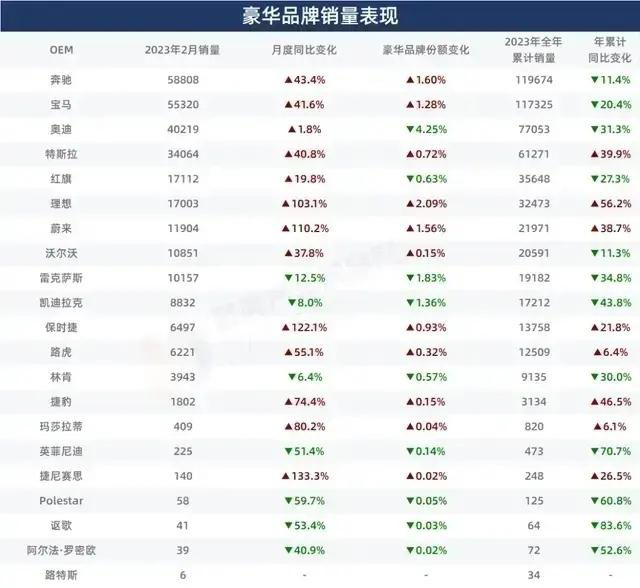Select the 捷豹 brand name

coord(61,402)
